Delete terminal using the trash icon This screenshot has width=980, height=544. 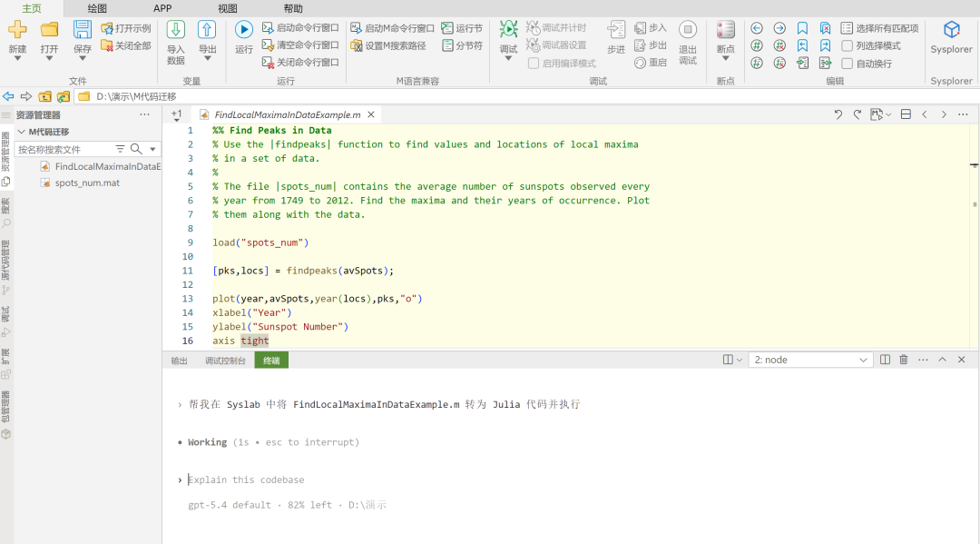[904, 360]
